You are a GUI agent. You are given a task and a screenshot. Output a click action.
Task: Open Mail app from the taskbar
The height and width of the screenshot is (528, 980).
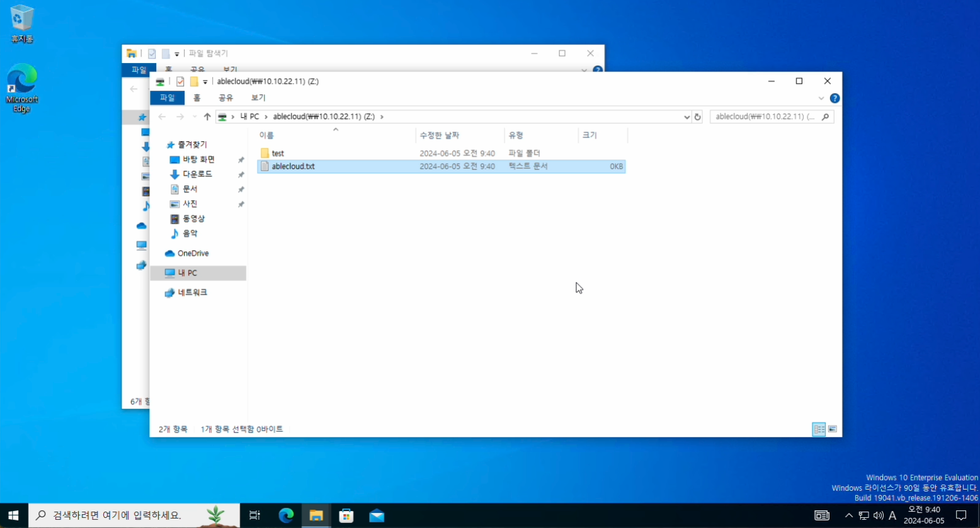tap(377, 515)
